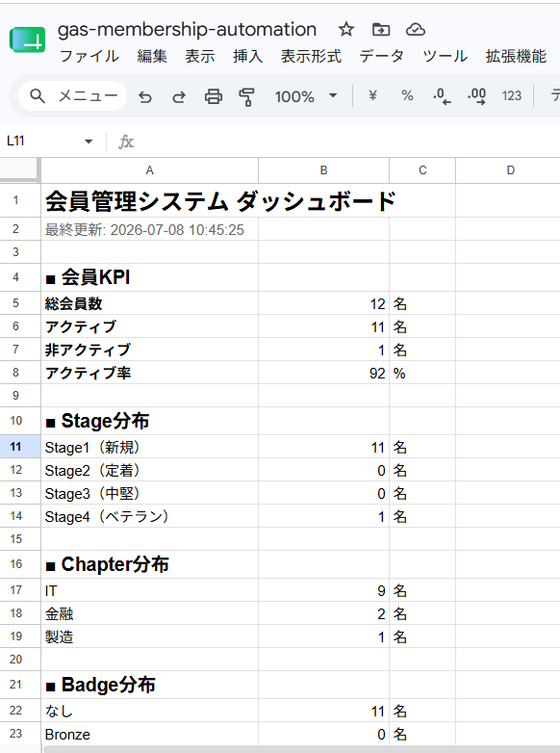Open the 拡張機能 menu

click(516, 56)
